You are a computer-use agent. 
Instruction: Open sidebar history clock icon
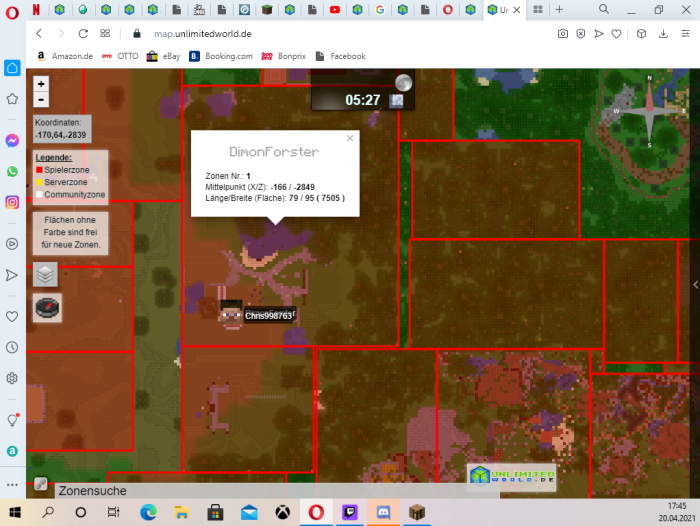[x=12, y=347]
